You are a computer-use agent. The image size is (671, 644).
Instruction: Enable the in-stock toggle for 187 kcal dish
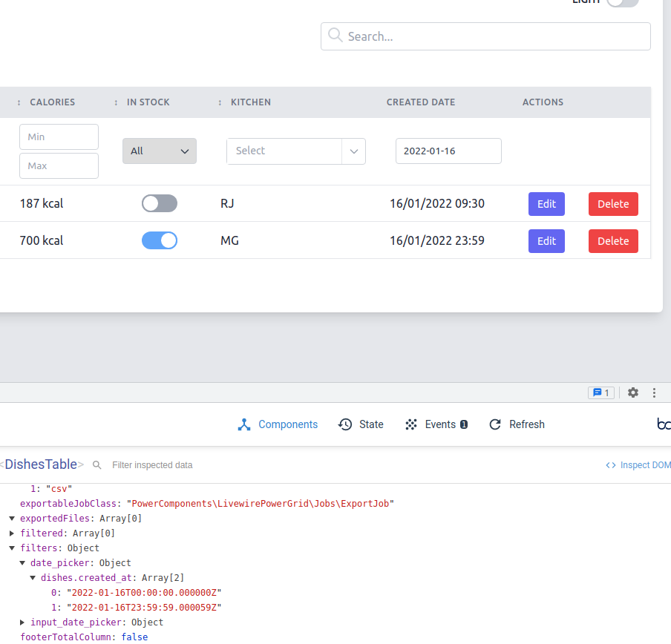(x=159, y=203)
